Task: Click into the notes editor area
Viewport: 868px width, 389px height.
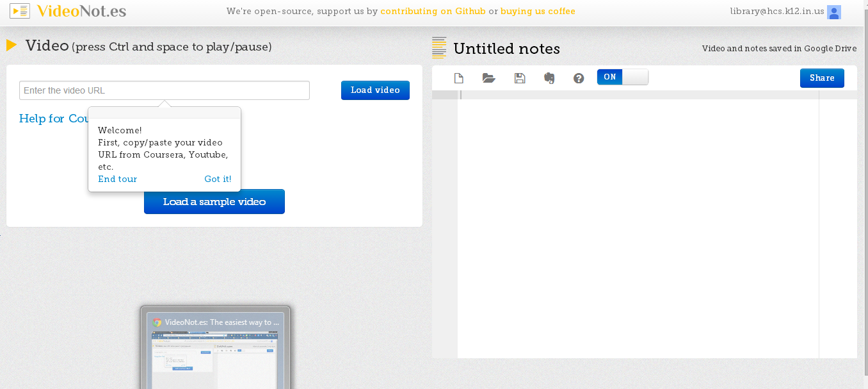Action: point(638,224)
